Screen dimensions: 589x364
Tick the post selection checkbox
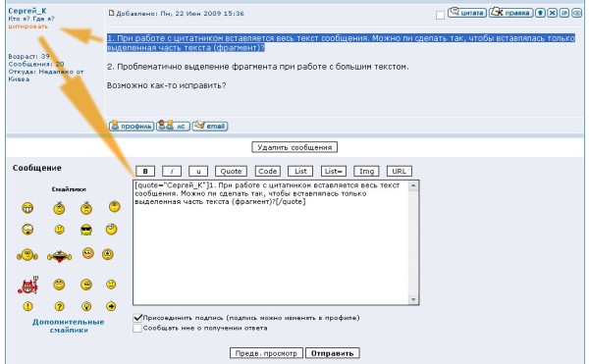click(440, 15)
